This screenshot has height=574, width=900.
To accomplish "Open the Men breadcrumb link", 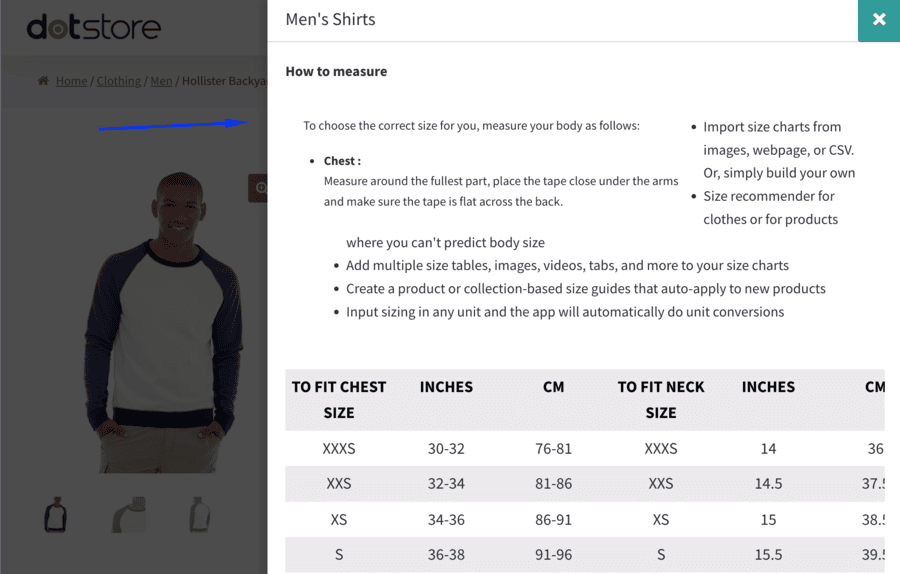I will pos(161,81).
